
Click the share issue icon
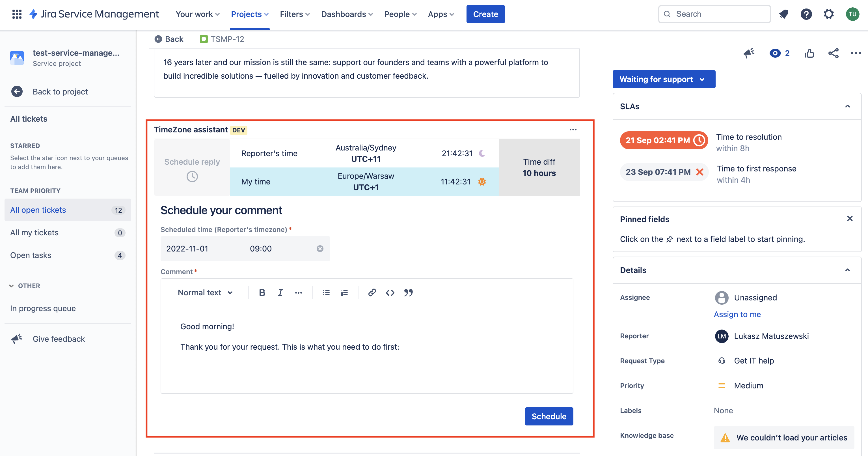(833, 53)
